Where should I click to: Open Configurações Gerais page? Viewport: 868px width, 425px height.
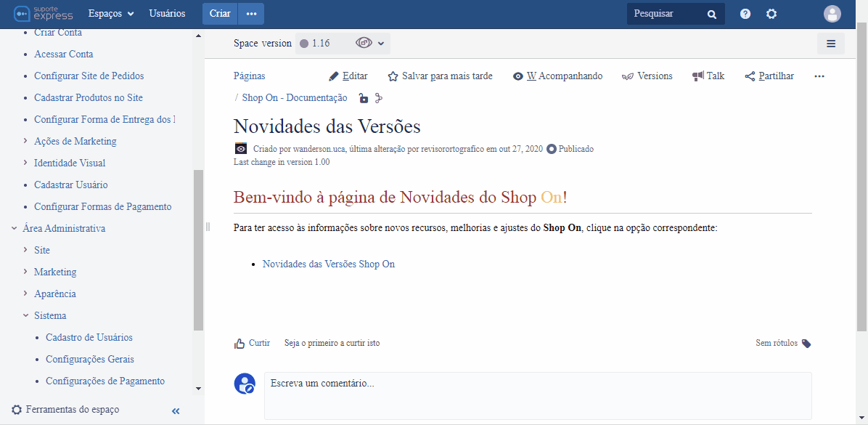click(x=90, y=359)
